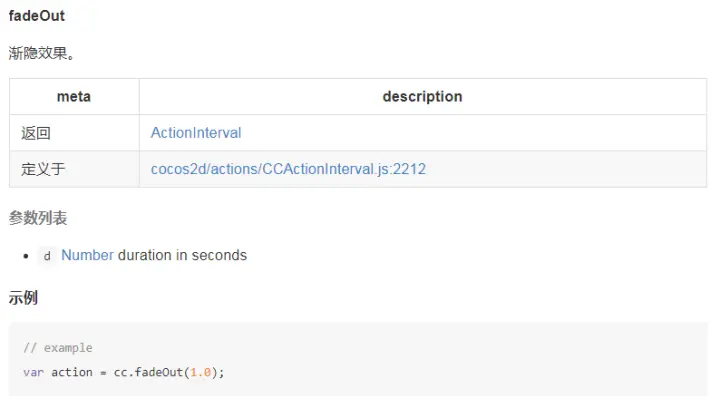Select the 定义于 table cell

(43, 169)
